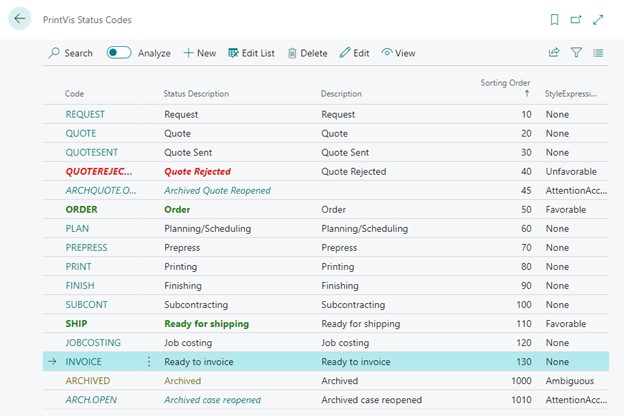Sort by the Code column header
The width and height of the screenshot is (624, 416).
(x=74, y=94)
